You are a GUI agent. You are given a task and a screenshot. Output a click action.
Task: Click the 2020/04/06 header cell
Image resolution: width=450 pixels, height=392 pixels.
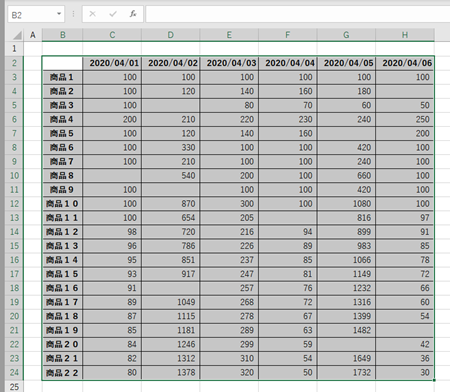pyautogui.click(x=405, y=63)
